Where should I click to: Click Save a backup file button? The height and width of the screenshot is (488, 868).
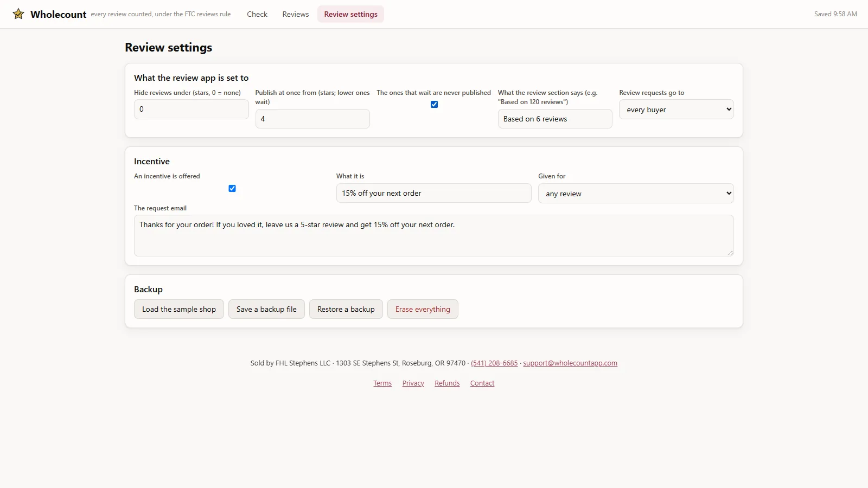tap(266, 309)
